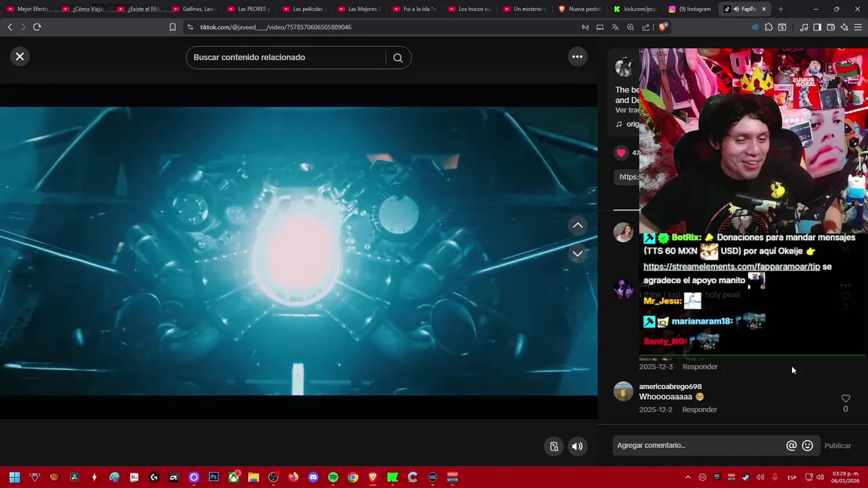Switch to the '(9) Instagram' tab

[690, 9]
